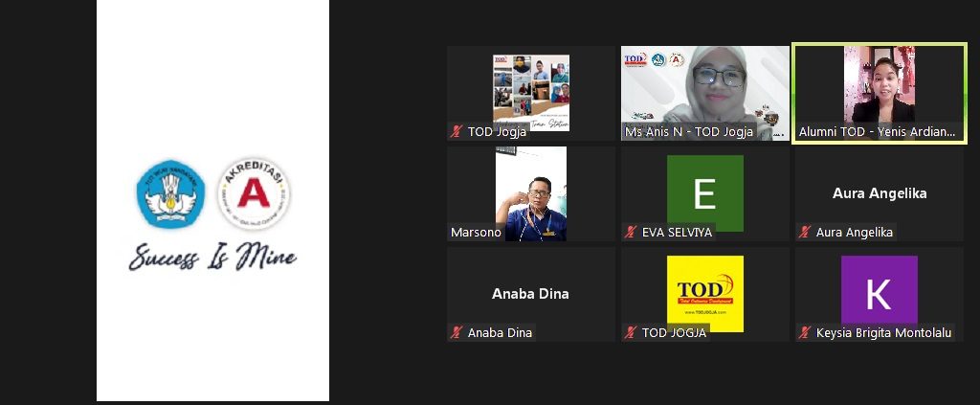980x405 pixels.
Task: Click the blue Tut Wuri Handayani logo
Action: click(x=170, y=193)
